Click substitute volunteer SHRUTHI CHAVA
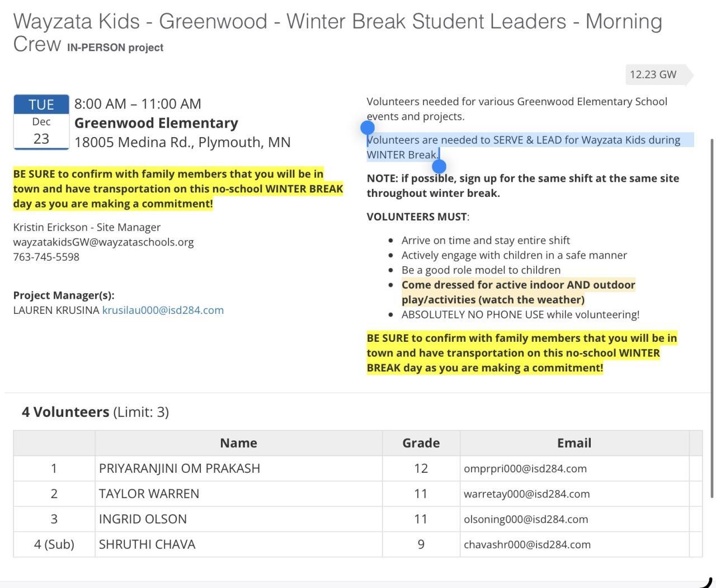Screen dimensions: 716x588 [x=147, y=544]
